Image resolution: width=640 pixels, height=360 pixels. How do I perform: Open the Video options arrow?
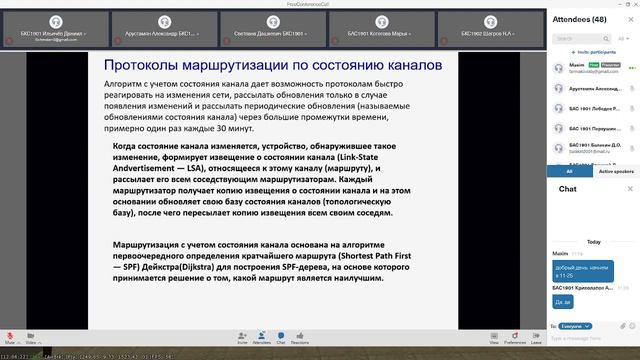40,342
